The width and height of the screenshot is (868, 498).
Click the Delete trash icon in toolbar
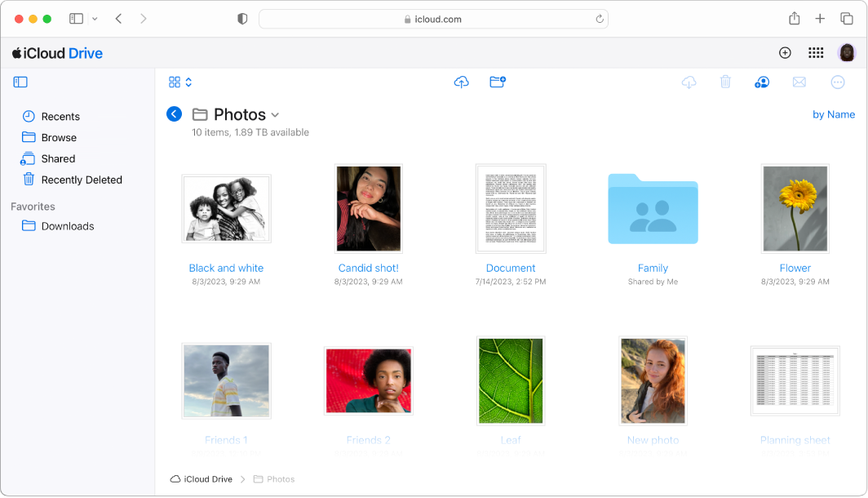725,82
